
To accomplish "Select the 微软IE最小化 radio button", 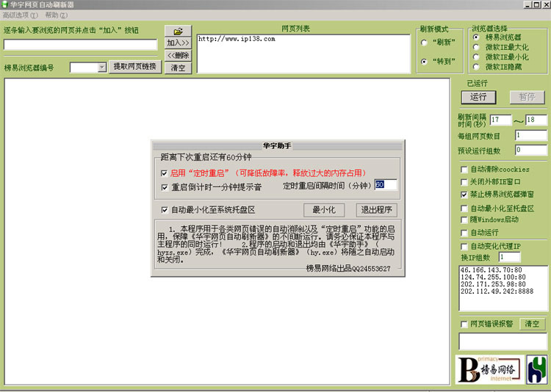I will pos(476,57).
